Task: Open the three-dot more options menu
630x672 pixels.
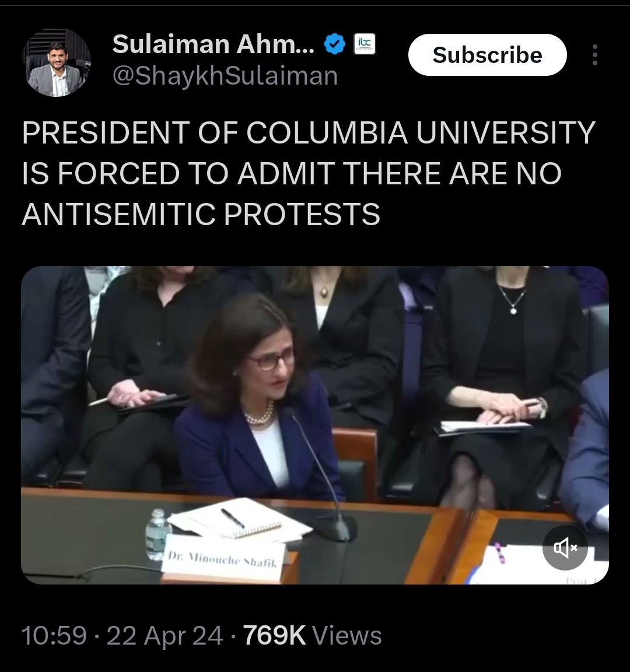Action: pyautogui.click(x=594, y=55)
